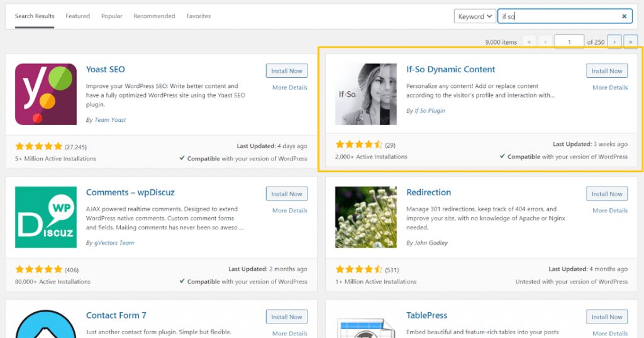Visit the gVectors Team author link

coord(114,243)
